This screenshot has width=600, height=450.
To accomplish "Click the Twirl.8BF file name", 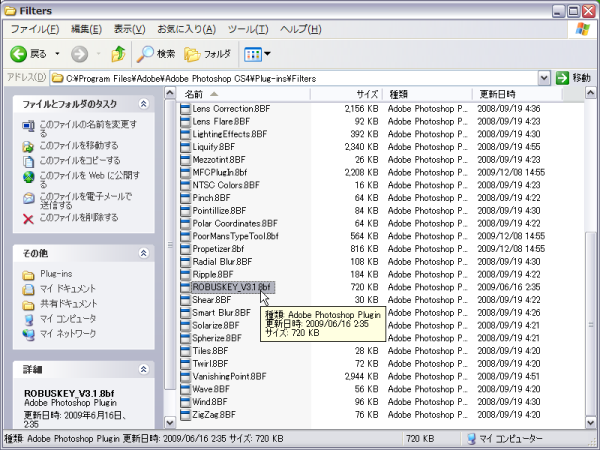I will [x=210, y=364].
